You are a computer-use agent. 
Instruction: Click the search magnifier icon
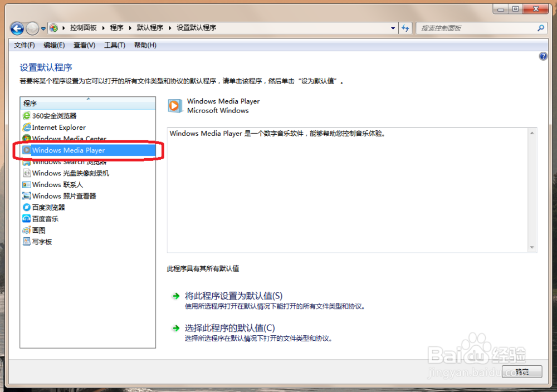click(x=541, y=28)
